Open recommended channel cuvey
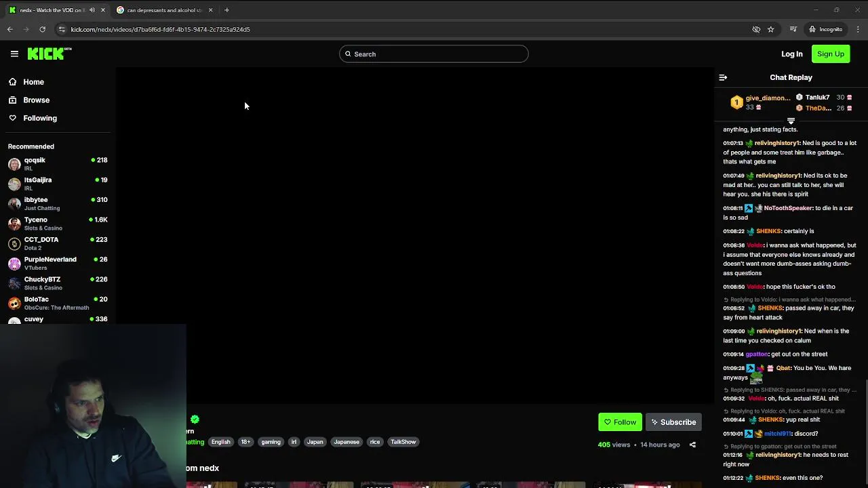 (58, 319)
